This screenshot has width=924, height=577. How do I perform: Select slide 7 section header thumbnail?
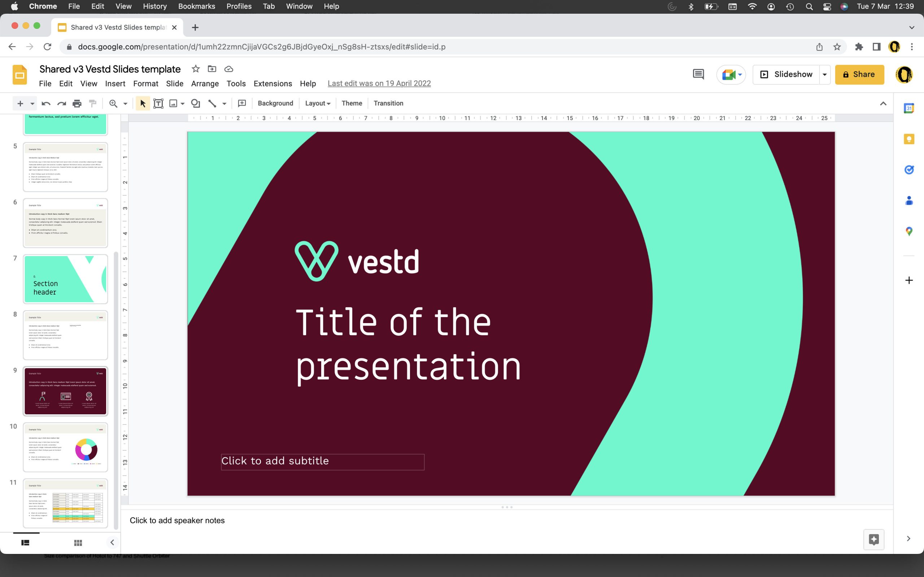click(65, 278)
